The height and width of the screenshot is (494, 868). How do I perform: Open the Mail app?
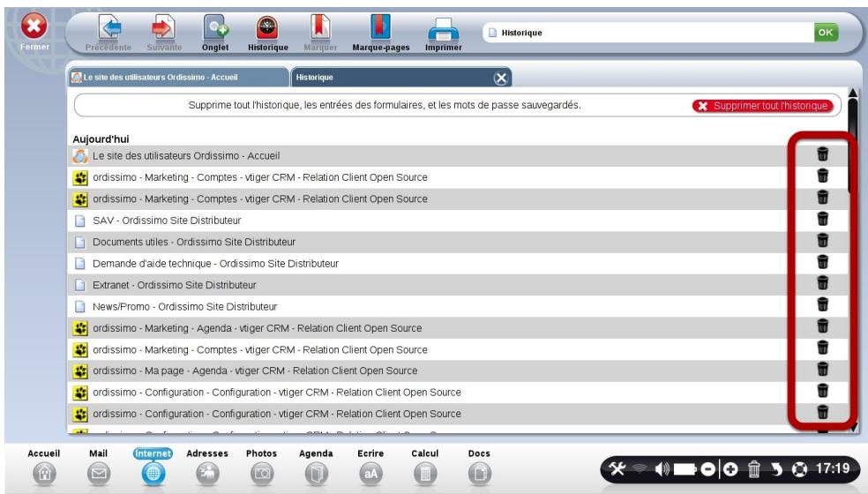tap(99, 474)
